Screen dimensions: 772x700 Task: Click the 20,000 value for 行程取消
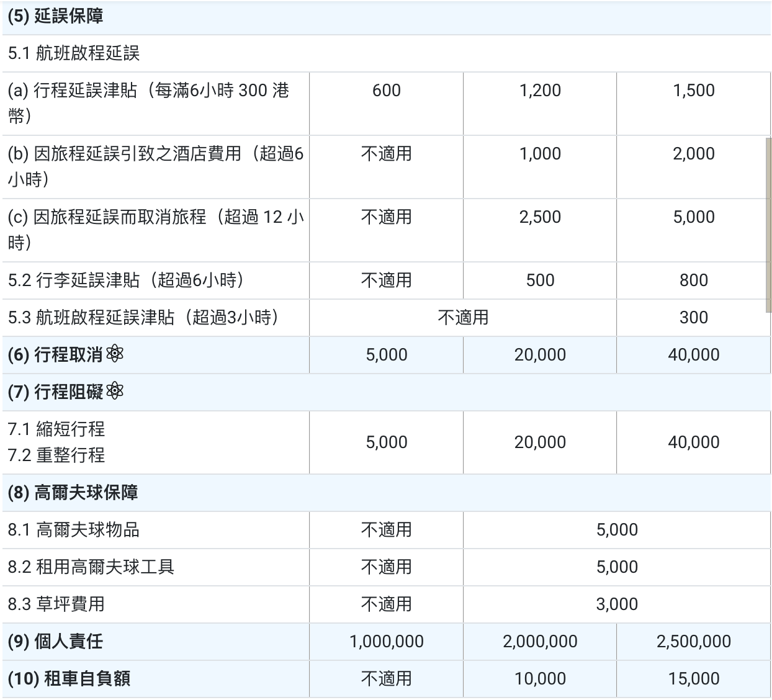pyautogui.click(x=540, y=355)
